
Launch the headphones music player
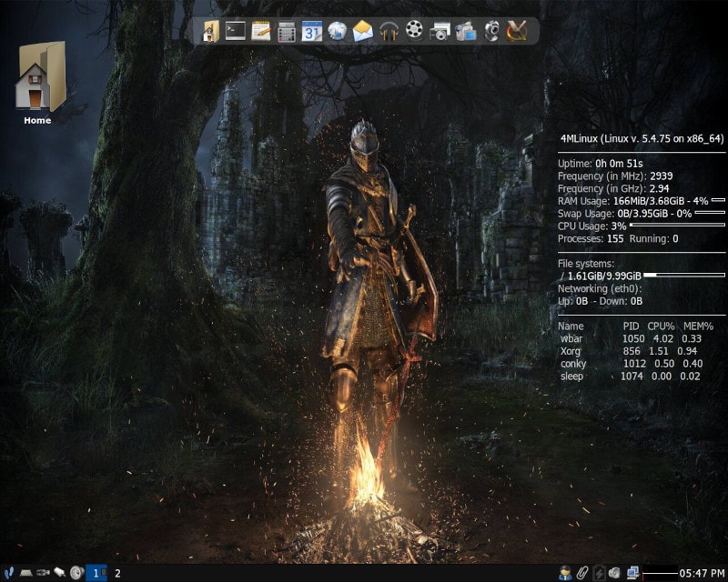click(x=389, y=31)
